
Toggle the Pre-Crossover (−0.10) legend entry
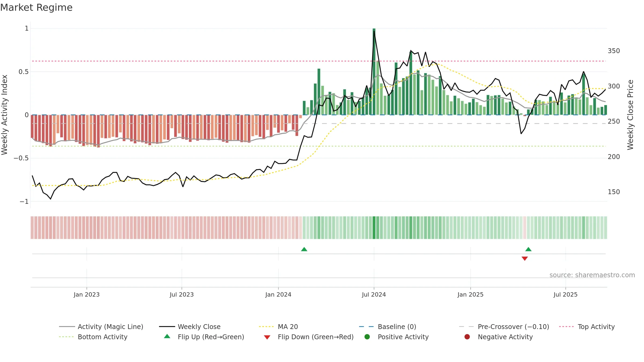point(504,327)
